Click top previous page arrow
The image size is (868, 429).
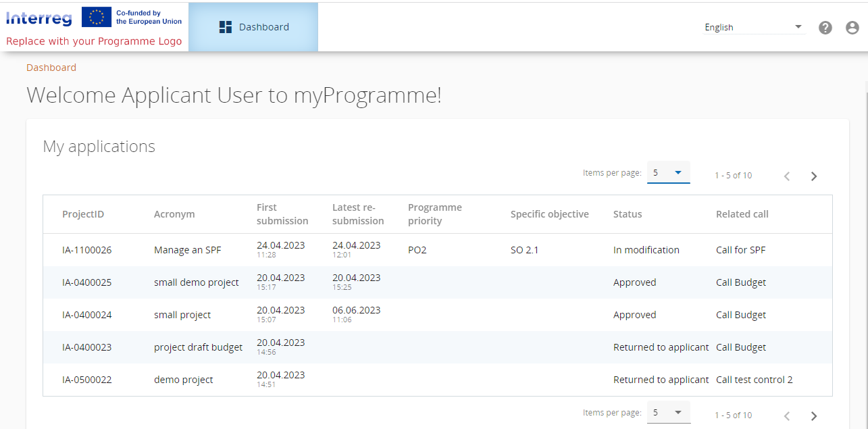click(787, 176)
